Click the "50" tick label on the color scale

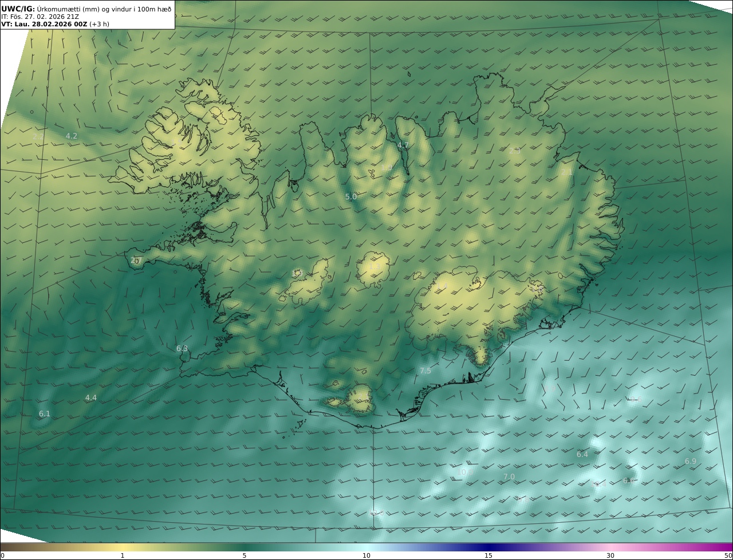[728, 555]
